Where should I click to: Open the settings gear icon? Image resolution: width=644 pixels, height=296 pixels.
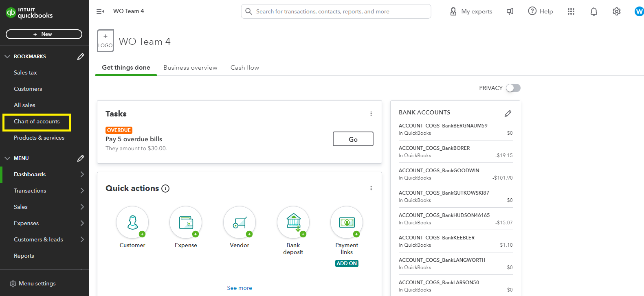pos(617,11)
